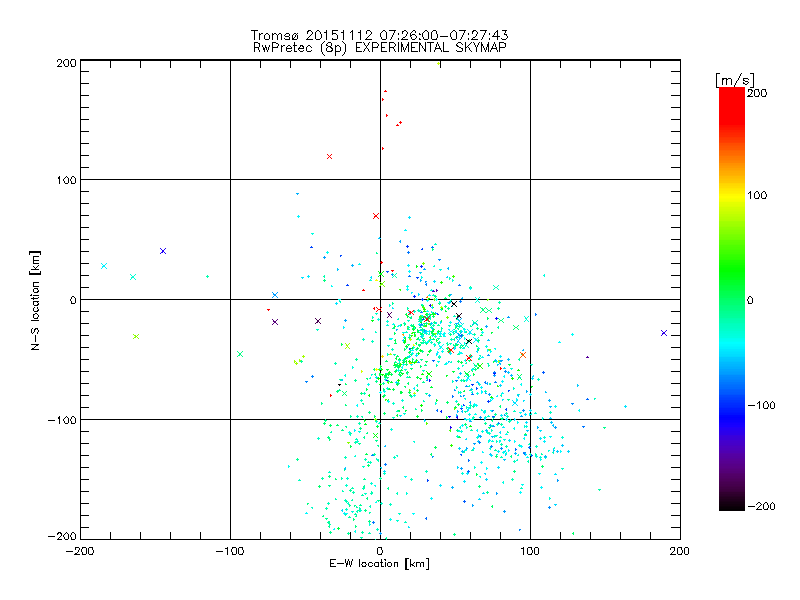Pick the yellow band of the colorbar
This screenshot has height=600, width=800.
(732, 195)
